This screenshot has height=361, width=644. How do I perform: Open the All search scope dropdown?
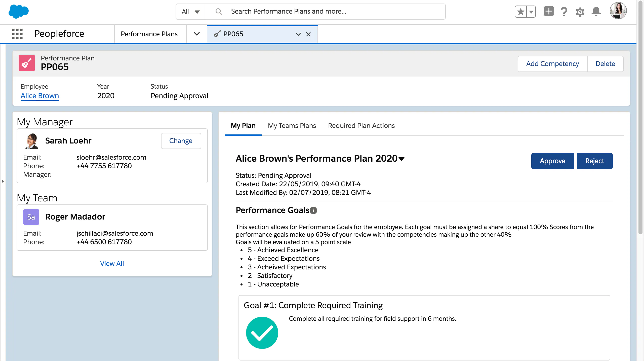pos(190,12)
